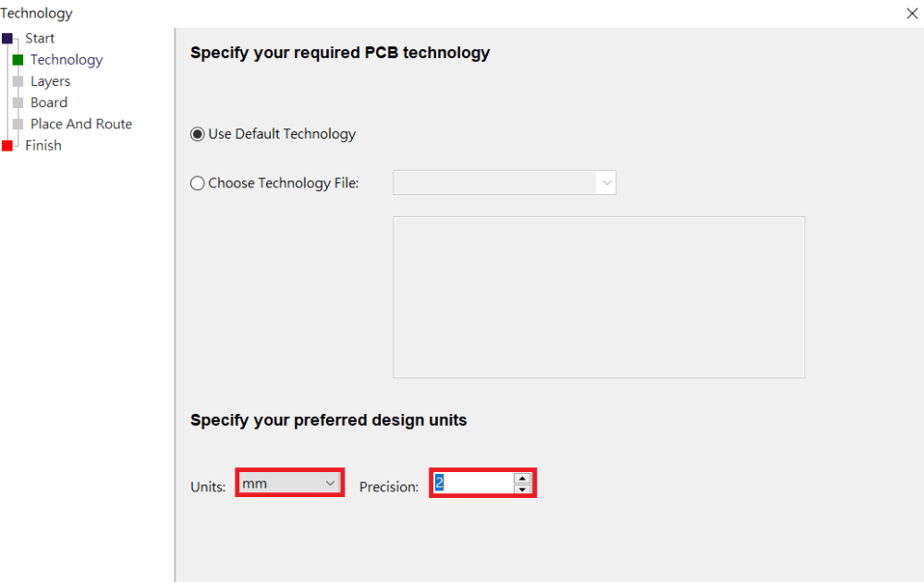Viewport: 924px width, 582px height.
Task: Decrease Precision with the down arrow
Action: (x=522, y=489)
